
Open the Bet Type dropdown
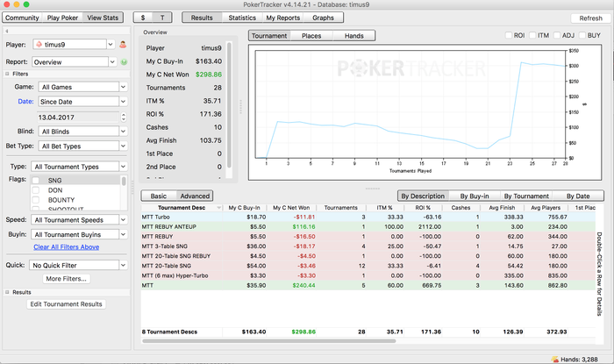pos(123,146)
